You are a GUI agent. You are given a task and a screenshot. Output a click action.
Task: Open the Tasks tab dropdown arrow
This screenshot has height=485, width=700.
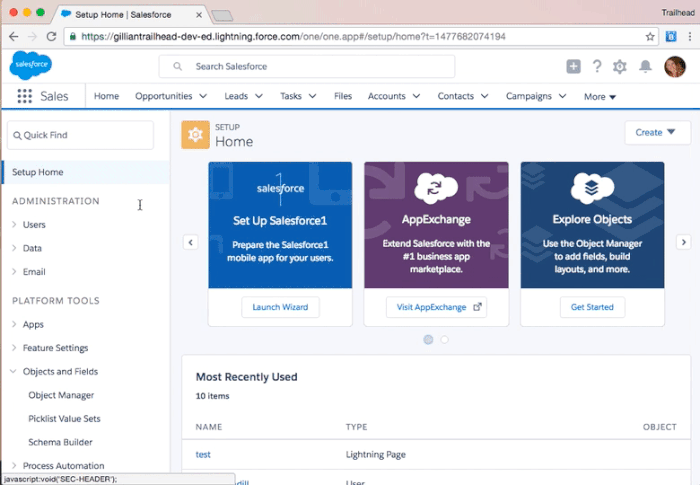[312, 96]
